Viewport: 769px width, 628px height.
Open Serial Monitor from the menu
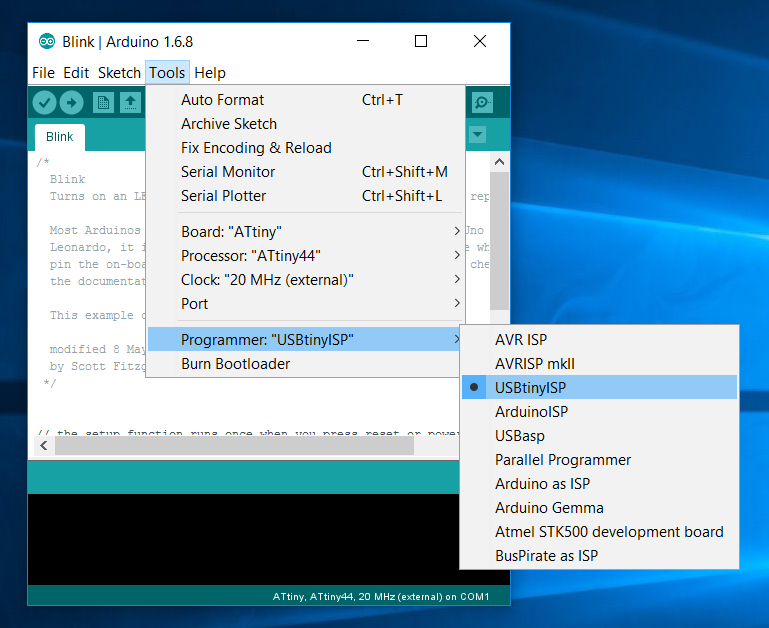coord(306,172)
